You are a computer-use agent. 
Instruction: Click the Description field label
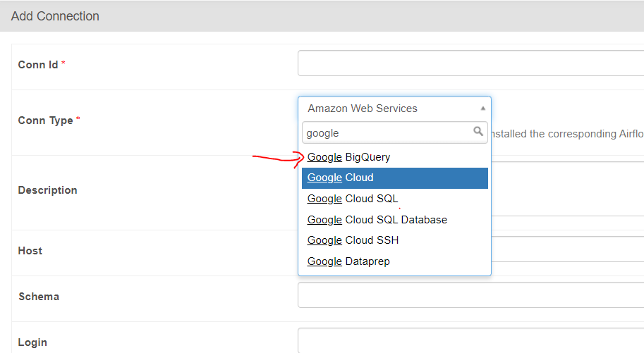[47, 190]
